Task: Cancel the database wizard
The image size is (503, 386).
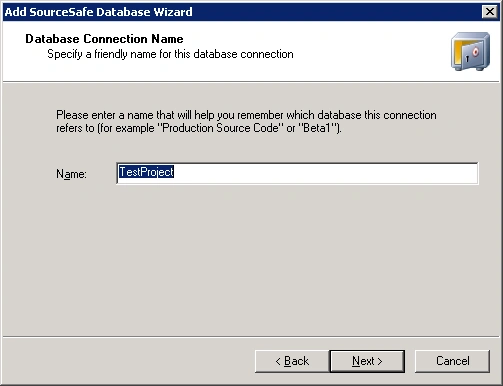Action: click(452, 361)
